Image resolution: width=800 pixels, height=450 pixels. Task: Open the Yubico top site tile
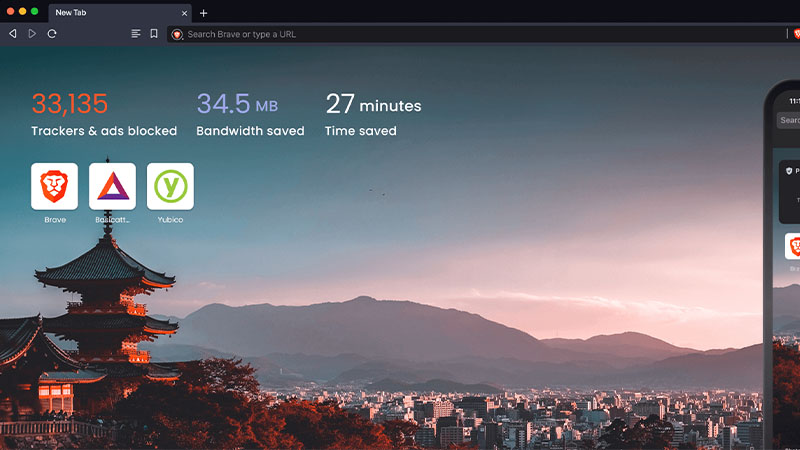pyautogui.click(x=170, y=186)
